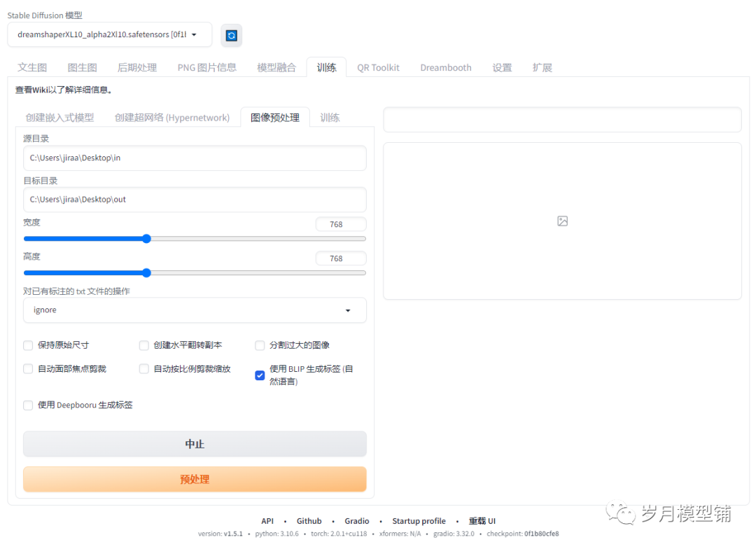Select the 创建超网络 (Hypernetwork) sub-tab
The width and height of the screenshot is (756, 547).
(x=172, y=117)
